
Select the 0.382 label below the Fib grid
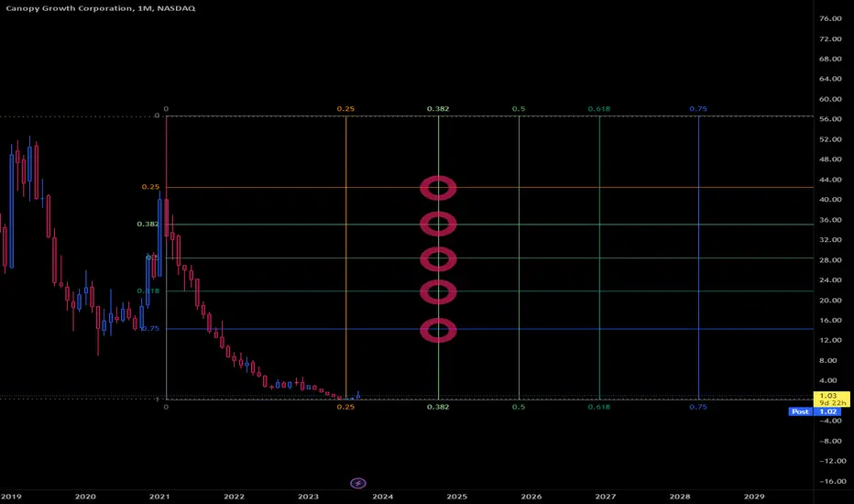click(438, 407)
